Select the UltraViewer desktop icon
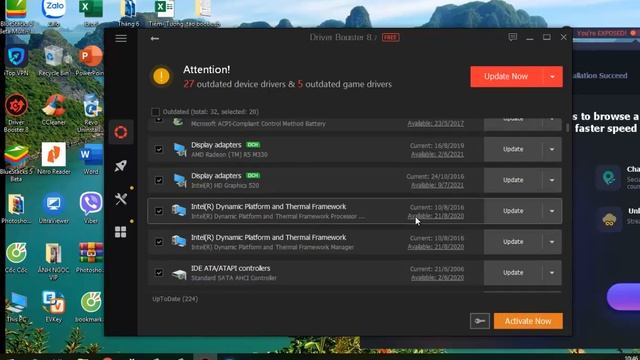Screen dimensions: 640x360 pyautogui.click(x=53, y=209)
